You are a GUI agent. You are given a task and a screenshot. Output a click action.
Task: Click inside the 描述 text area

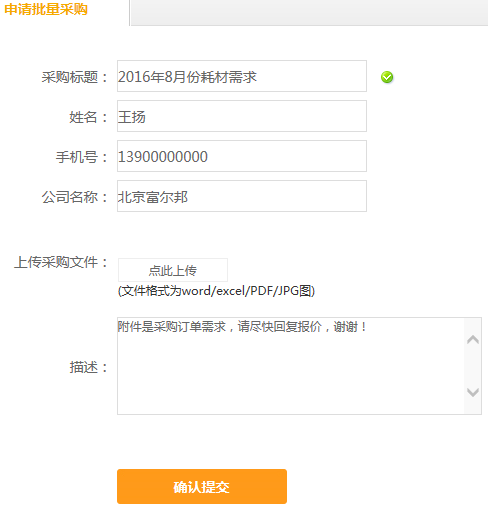point(291,366)
